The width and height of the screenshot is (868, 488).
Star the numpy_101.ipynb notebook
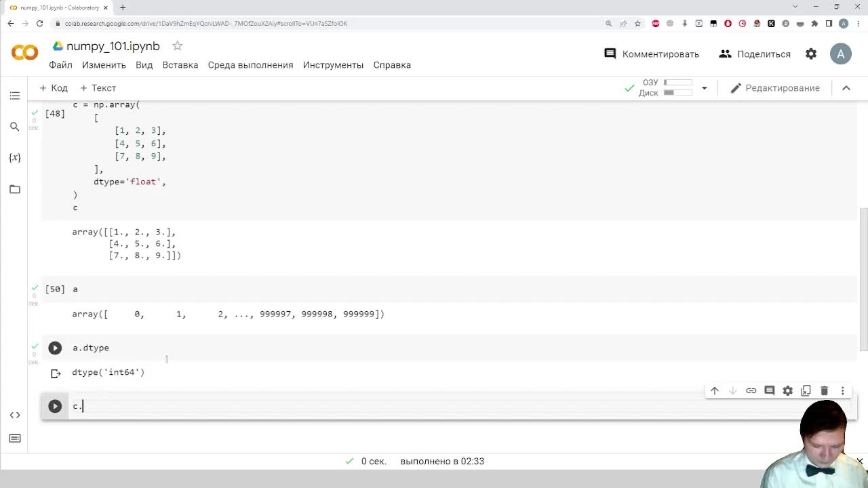click(177, 46)
